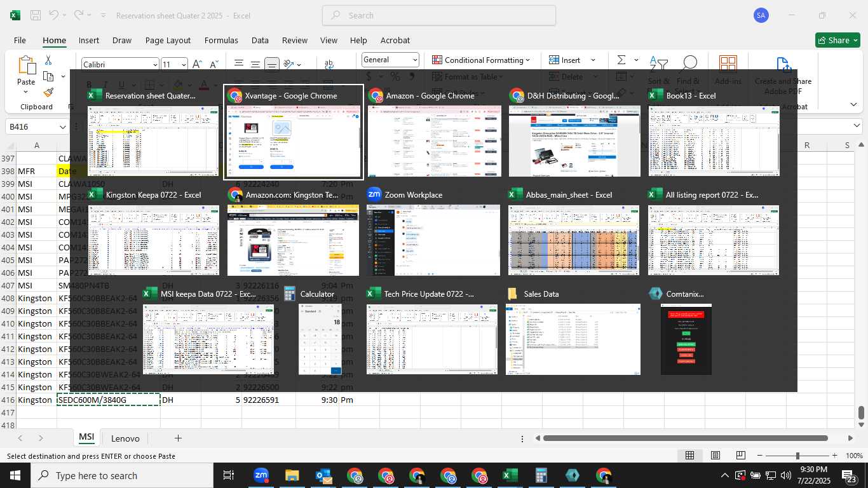Click the horizontal scrollbar of the sheet

(x=685, y=438)
